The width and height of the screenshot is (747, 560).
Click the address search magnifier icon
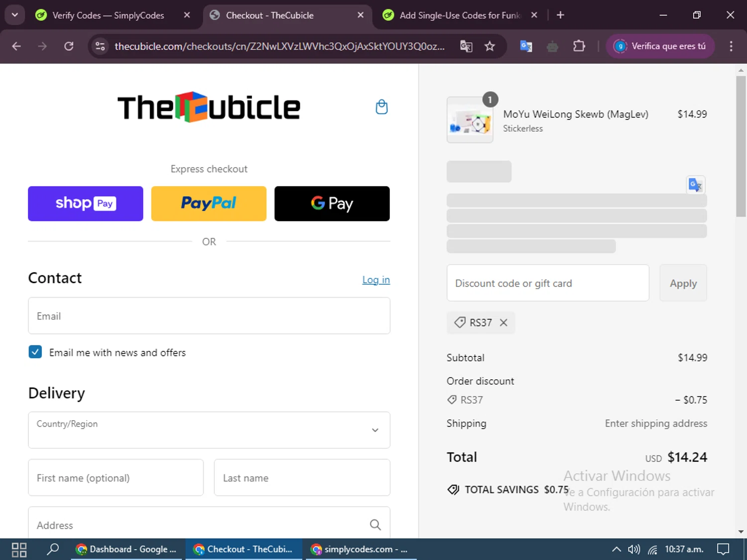pyautogui.click(x=375, y=525)
